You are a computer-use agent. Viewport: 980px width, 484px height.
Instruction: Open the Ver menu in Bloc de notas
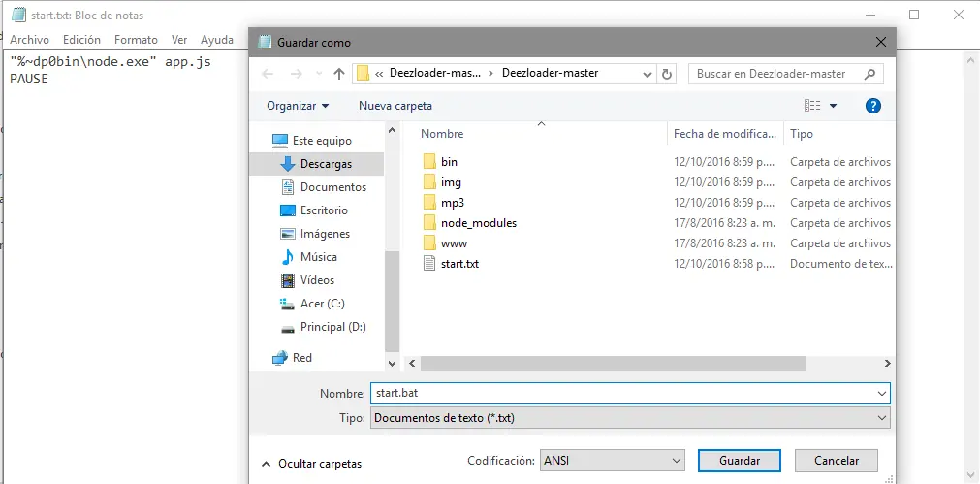[179, 40]
